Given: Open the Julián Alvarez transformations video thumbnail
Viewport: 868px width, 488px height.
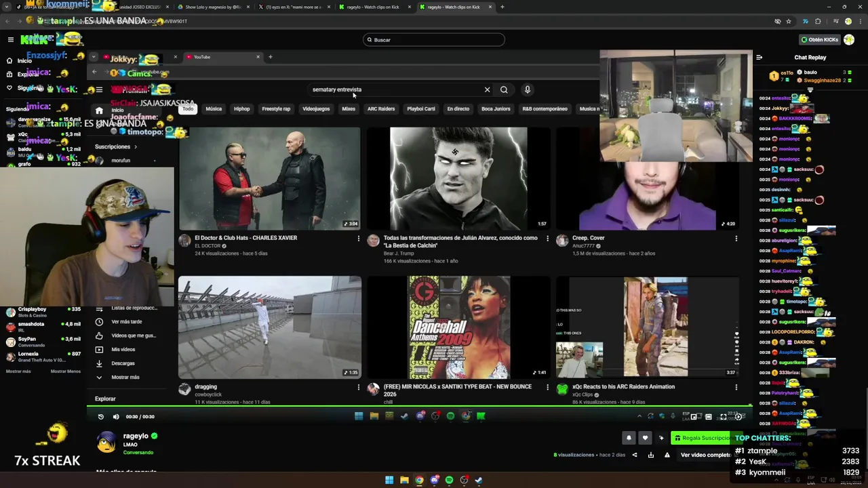Looking at the screenshot, I should click(458, 178).
